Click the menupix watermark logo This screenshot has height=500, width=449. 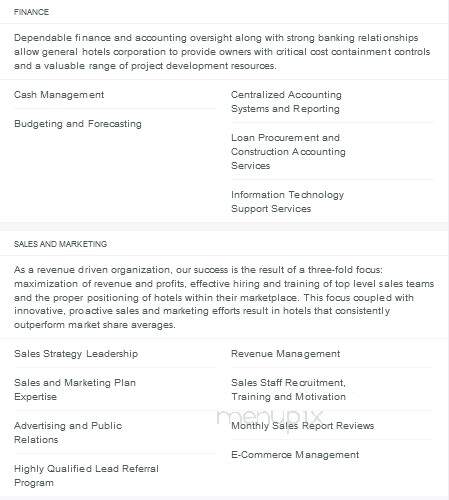coord(270,418)
